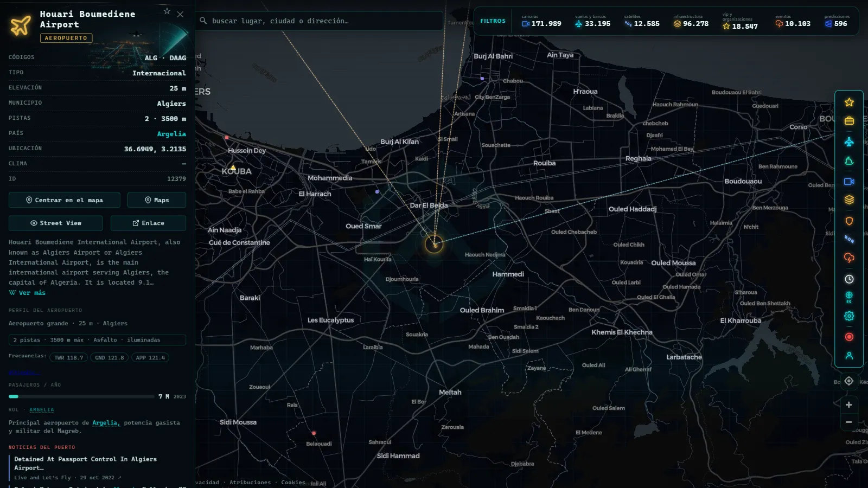This screenshot has width=868, height=488.
Task: Open the briefcase icon in right toolbar
Action: click(x=849, y=121)
